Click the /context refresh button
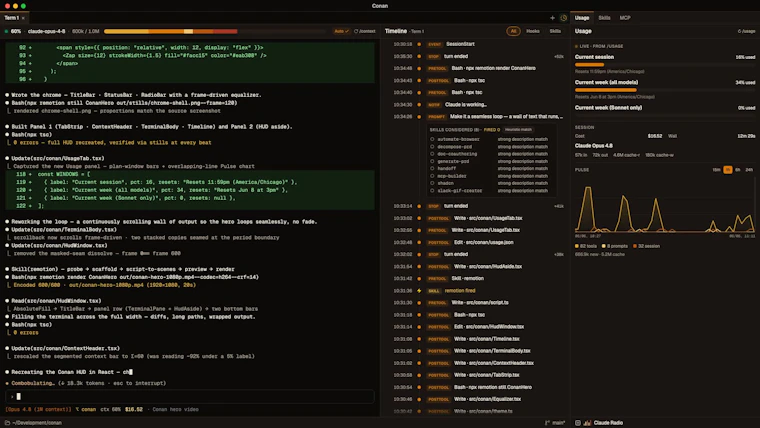This screenshot has width=760, height=428. point(364,31)
